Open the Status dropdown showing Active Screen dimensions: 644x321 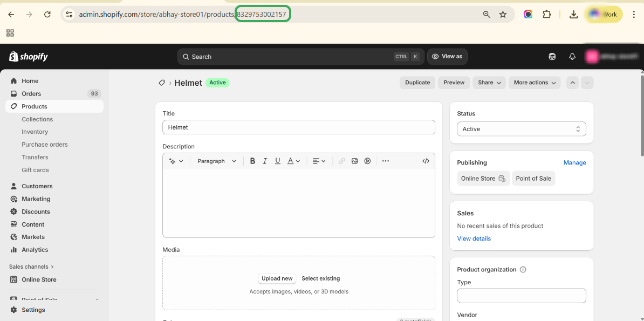coord(521,129)
